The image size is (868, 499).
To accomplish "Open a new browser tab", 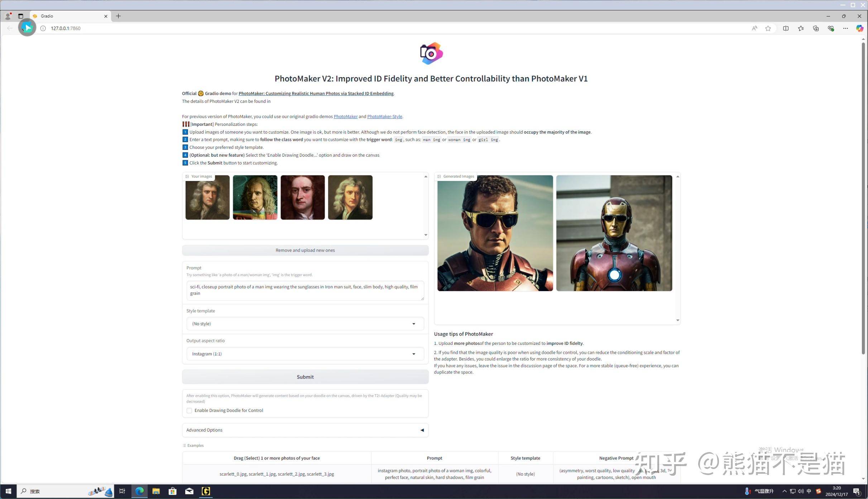I will (x=118, y=16).
